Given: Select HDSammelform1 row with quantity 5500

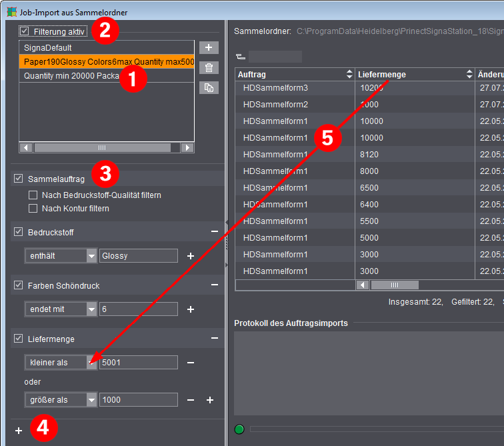Looking at the screenshot, I should pos(369,221).
